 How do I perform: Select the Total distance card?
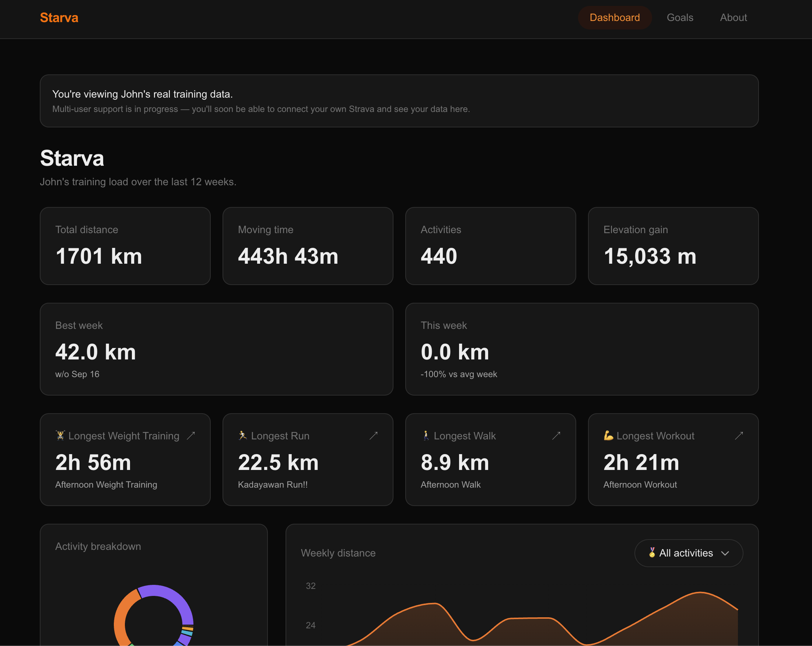125,246
